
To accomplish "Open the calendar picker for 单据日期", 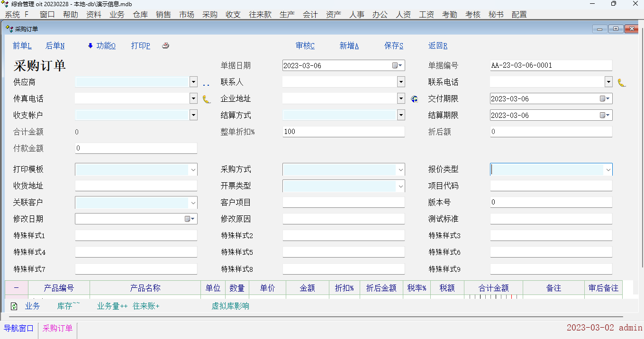I will point(397,66).
